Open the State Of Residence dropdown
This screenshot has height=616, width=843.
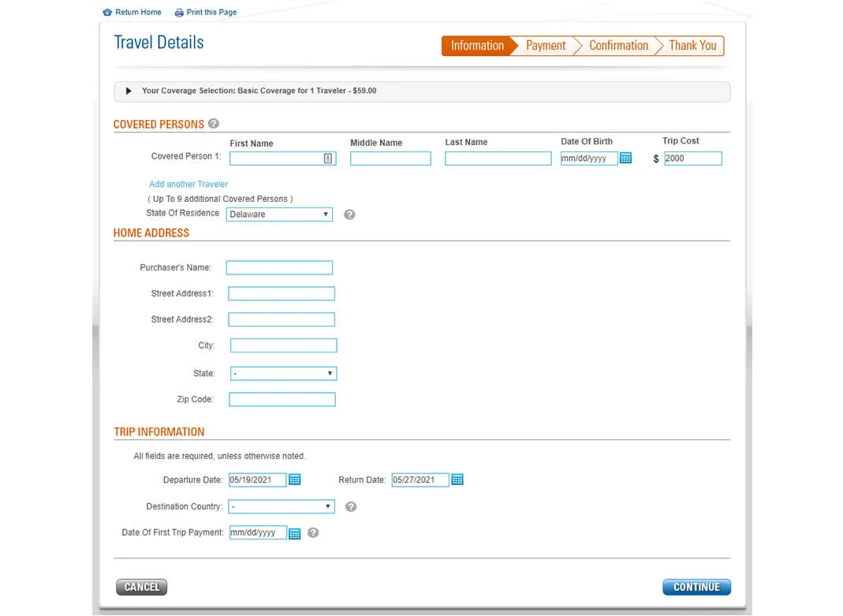(279, 215)
